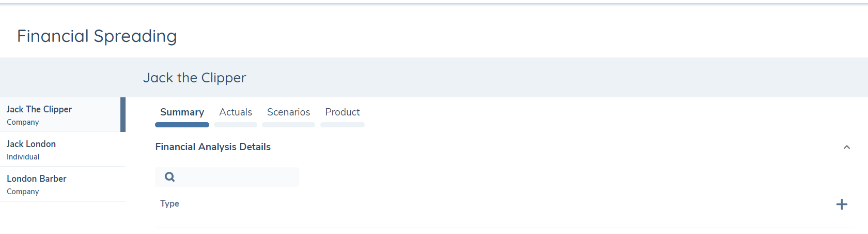Click the indicator bar beneath Product
The width and height of the screenshot is (868, 234).
tap(342, 125)
